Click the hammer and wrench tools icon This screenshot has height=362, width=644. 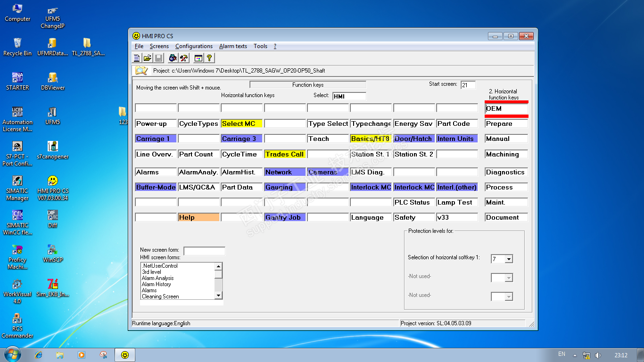(184, 58)
